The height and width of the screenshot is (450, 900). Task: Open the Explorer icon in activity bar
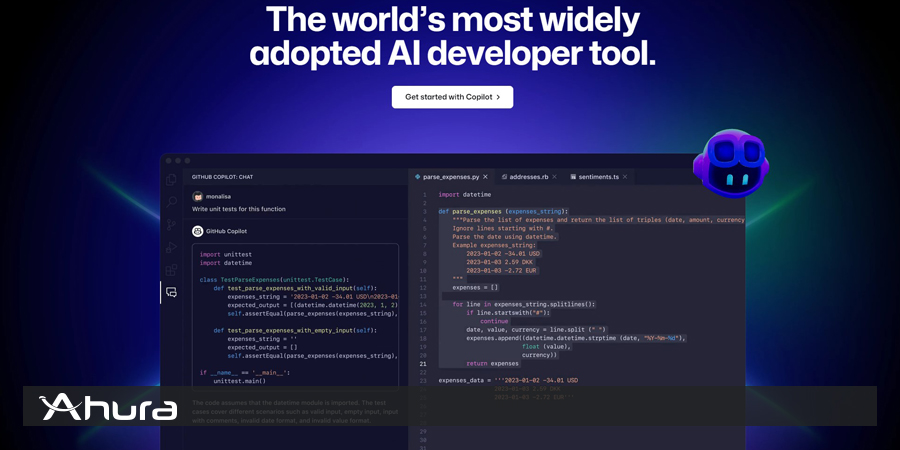click(x=171, y=180)
